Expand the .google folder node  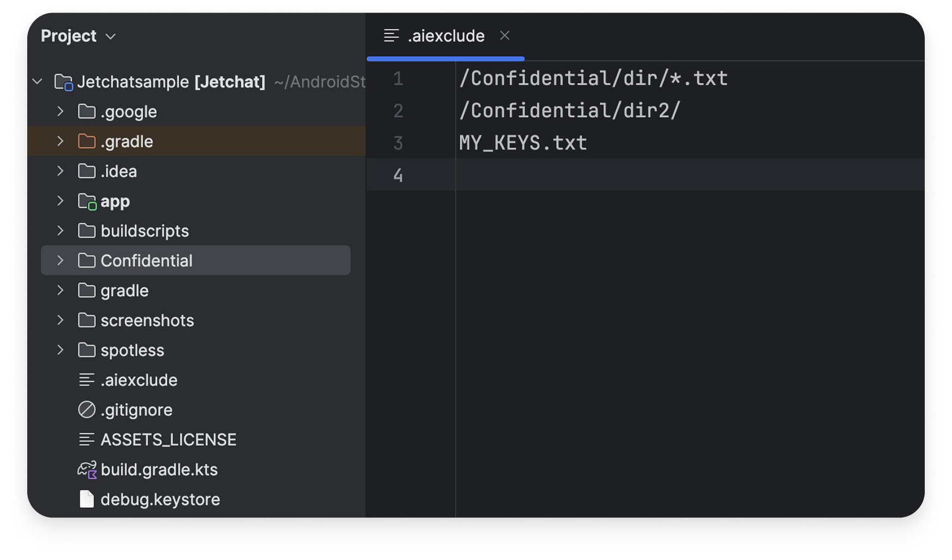click(60, 111)
